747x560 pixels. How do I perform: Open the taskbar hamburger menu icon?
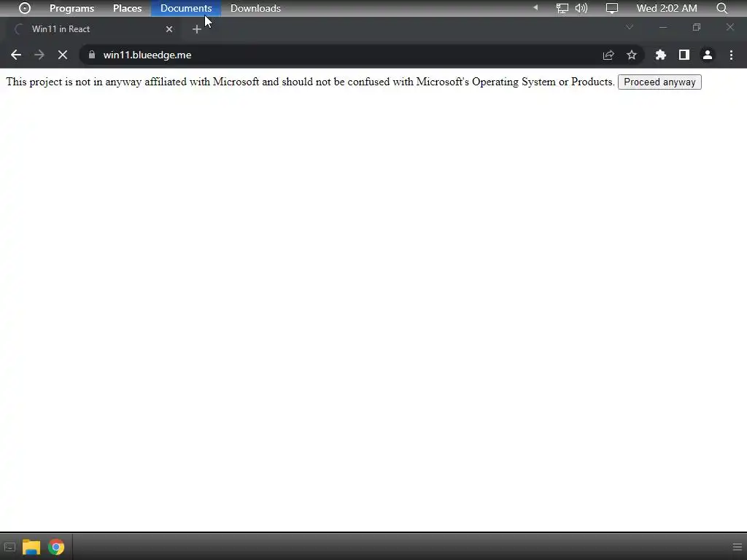click(738, 547)
